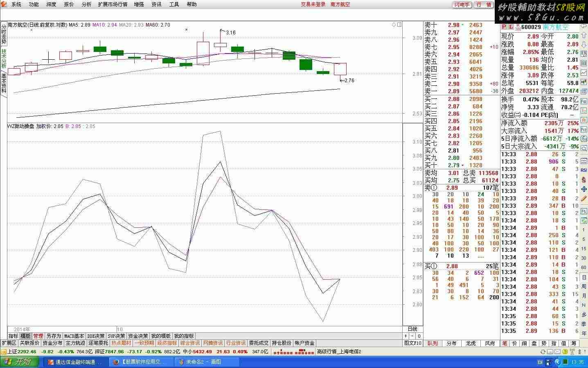Click the up arrow icon in right toolbar
588x368 pixels.
pos(584,35)
